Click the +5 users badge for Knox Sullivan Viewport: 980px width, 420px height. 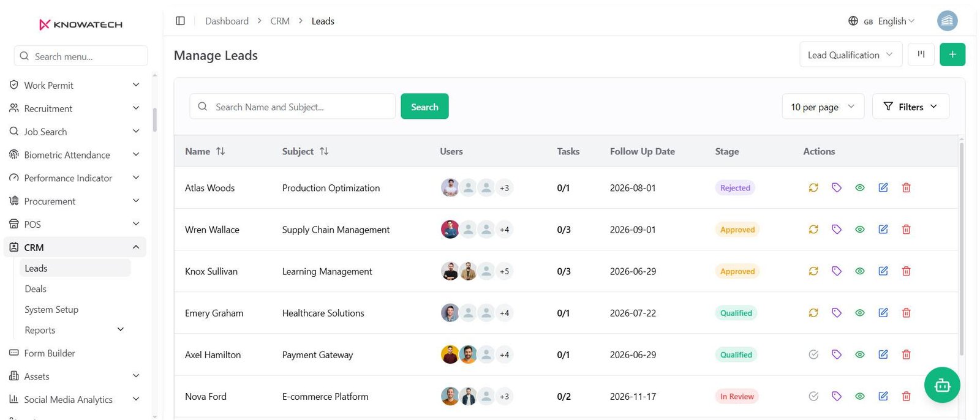click(x=504, y=271)
